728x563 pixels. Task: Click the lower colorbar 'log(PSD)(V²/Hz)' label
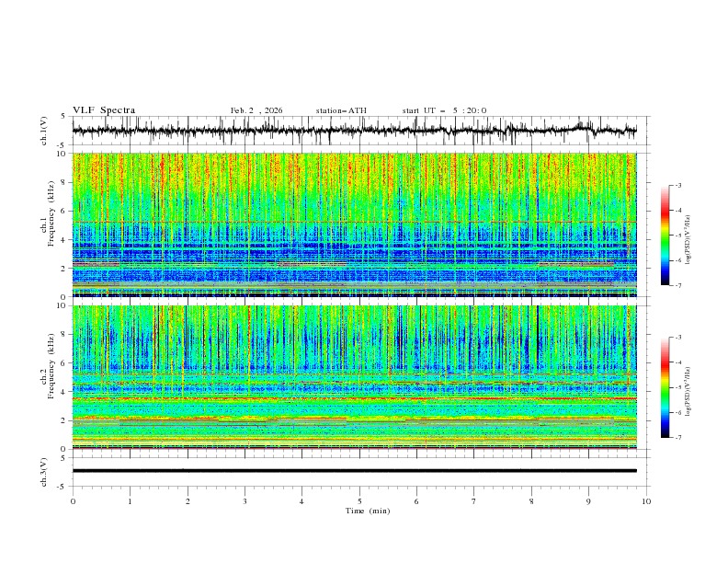tap(688, 392)
